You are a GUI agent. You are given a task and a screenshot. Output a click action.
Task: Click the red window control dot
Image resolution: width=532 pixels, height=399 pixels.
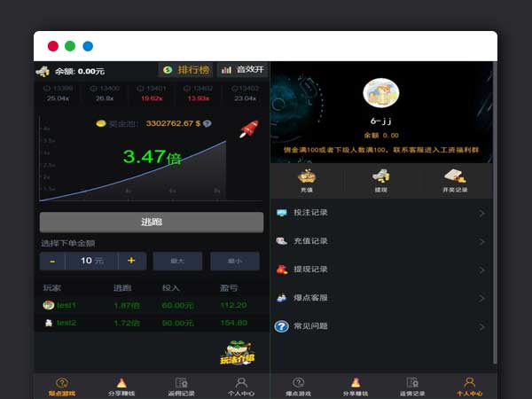point(53,46)
